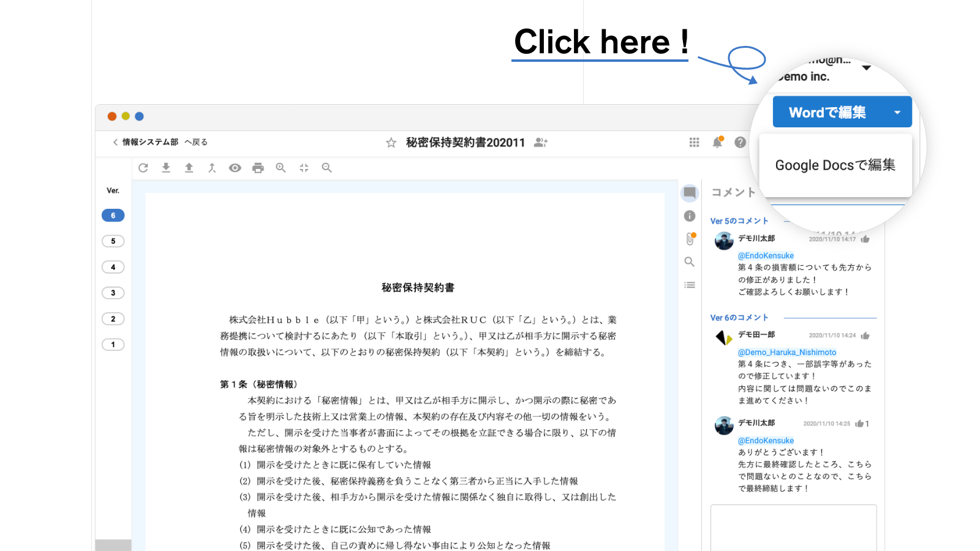
Task: Click the new comment input box
Action: tap(794, 528)
